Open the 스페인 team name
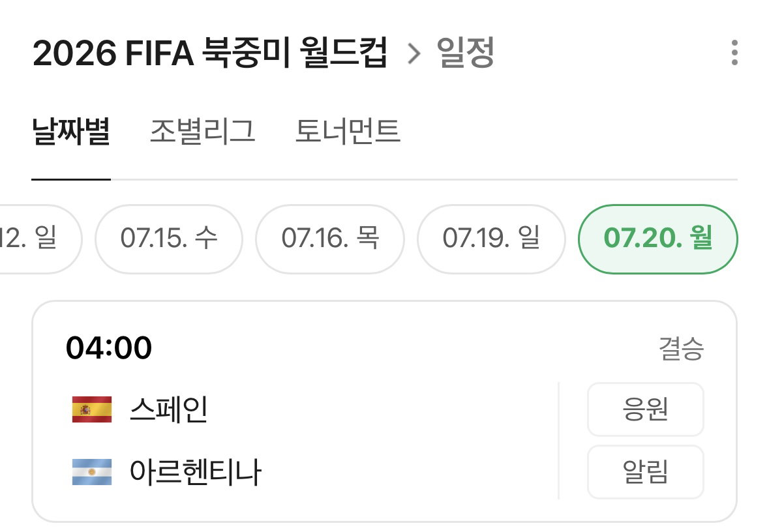Screen dimensions: 769x532 tap(169, 409)
